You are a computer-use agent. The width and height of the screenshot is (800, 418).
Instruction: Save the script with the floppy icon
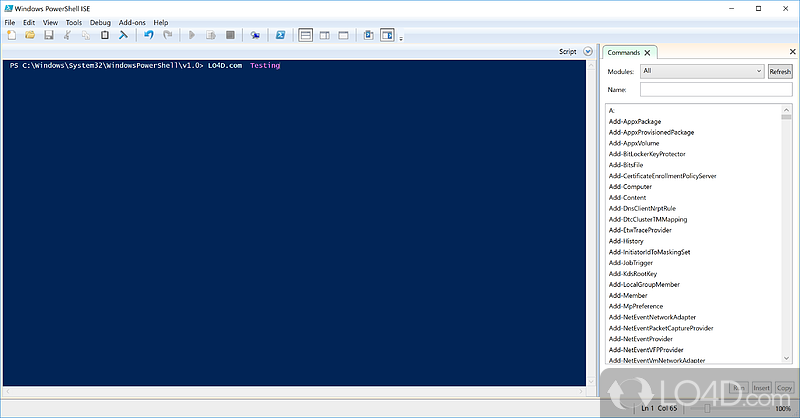click(x=48, y=35)
